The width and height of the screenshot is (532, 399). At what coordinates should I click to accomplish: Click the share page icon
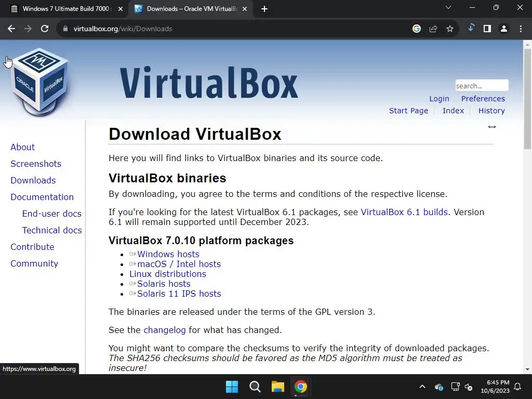point(433,29)
